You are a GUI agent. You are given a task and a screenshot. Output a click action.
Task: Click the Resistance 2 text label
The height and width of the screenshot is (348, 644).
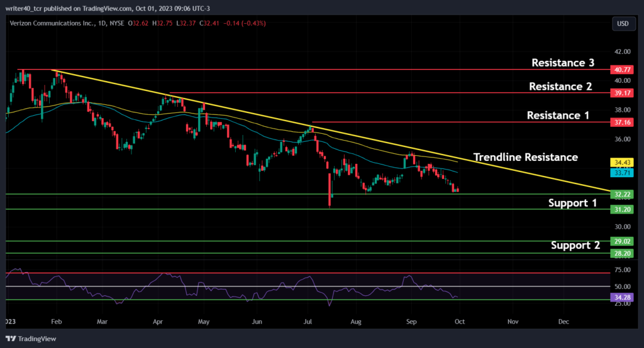(560, 87)
